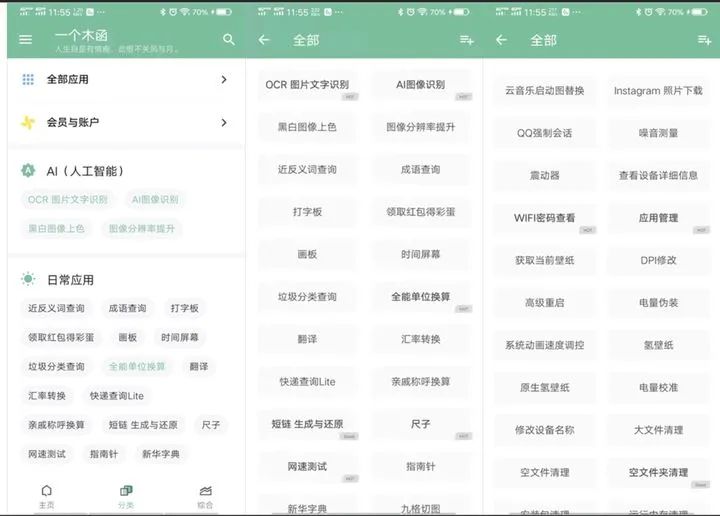Tap 近反义词查询 chip under 日常应用
This screenshot has height=516, width=720.
(56, 308)
